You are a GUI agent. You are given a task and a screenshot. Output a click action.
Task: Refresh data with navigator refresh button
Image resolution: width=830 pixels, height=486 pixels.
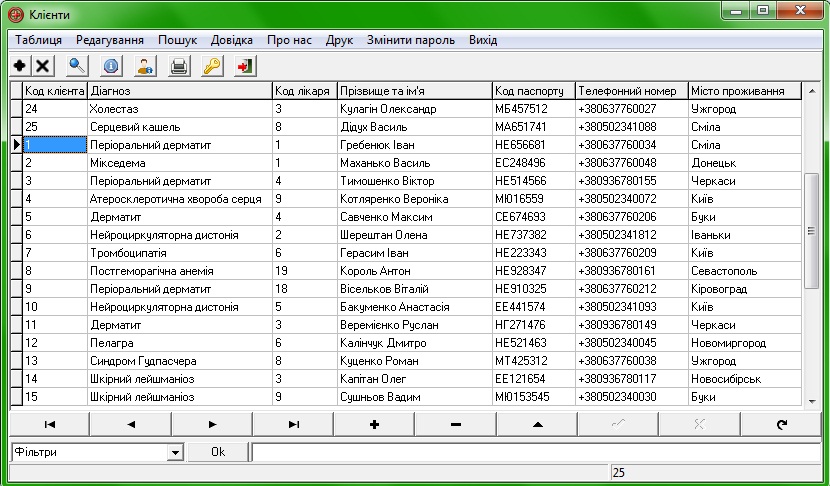(781, 424)
